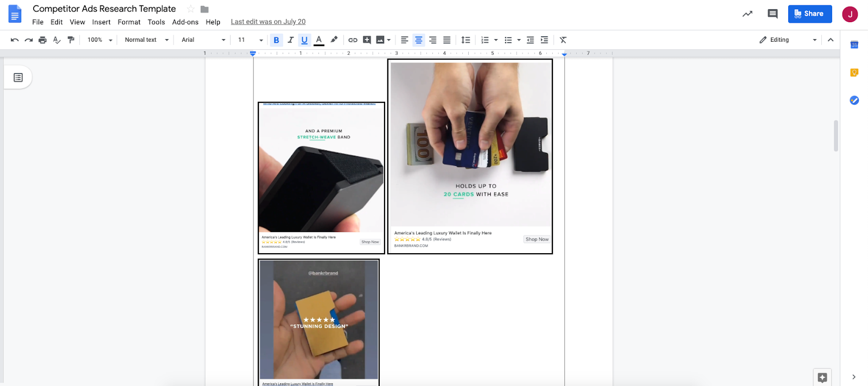Hide the menus with the up chevron
Image resolution: width=868 pixels, height=386 pixels.
click(x=831, y=40)
